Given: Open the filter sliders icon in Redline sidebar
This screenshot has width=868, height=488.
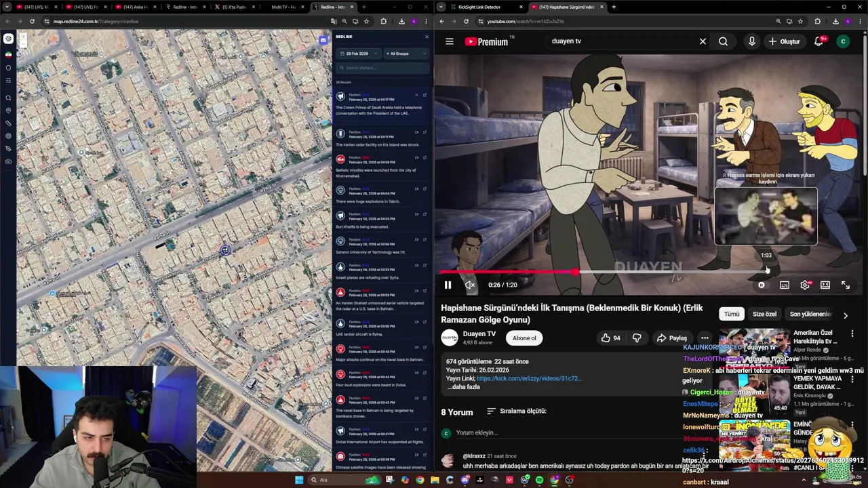Looking at the screenshot, I should (8, 81).
